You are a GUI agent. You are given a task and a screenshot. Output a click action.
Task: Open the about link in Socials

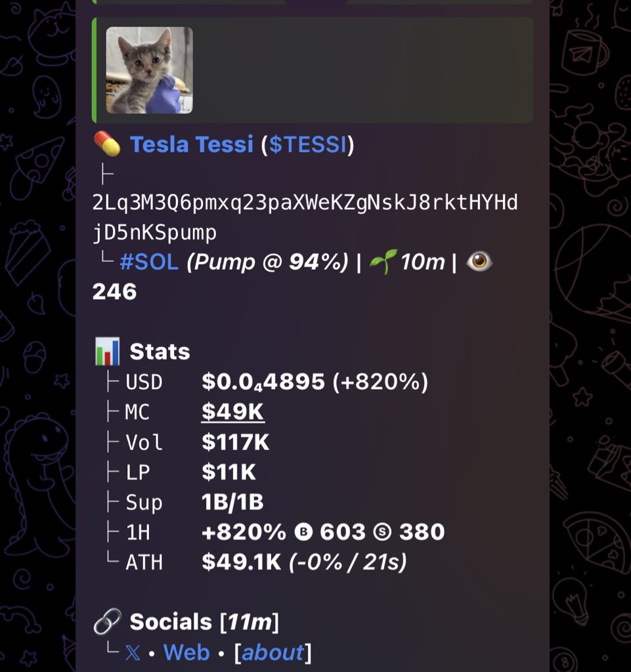[272, 653]
